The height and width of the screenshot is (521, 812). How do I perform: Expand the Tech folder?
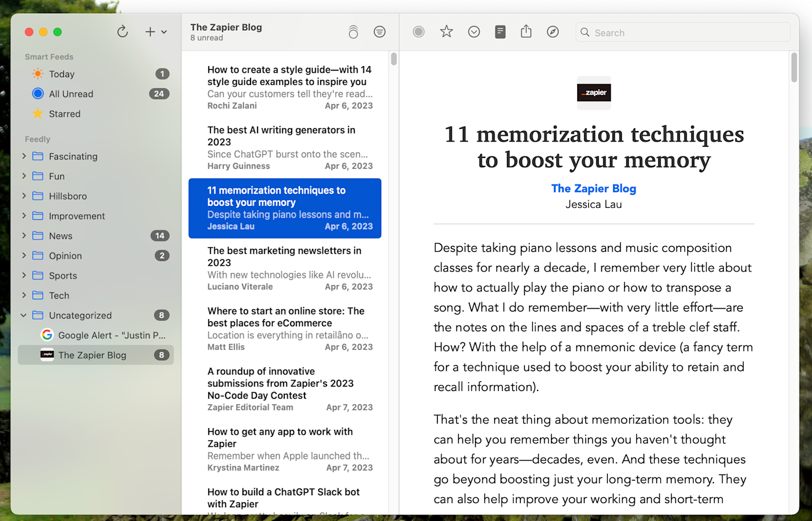24,295
